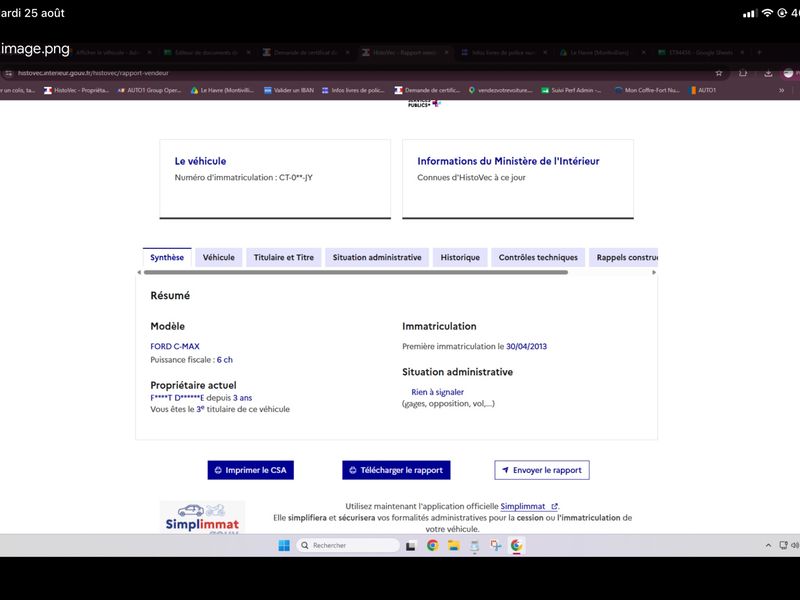The width and height of the screenshot is (800, 600).
Task: Open the Infos livres de polic... bookmark
Action: [x=353, y=90]
